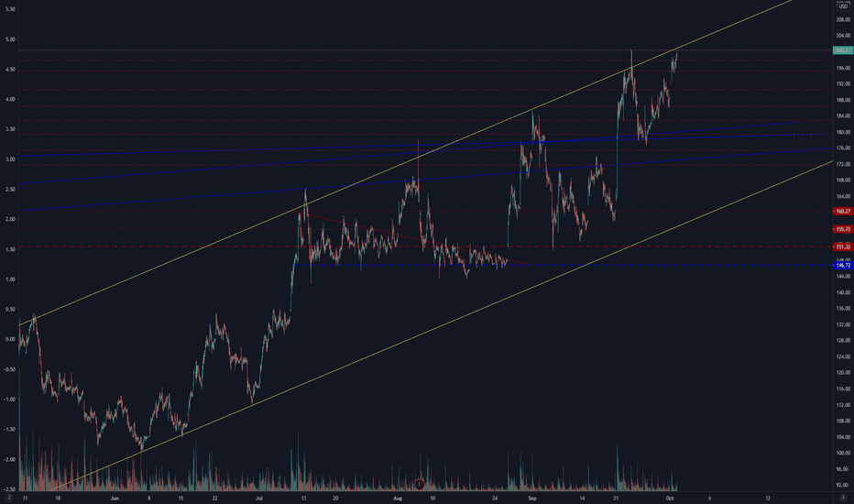Click the 116.00 value on the price axis

point(843,389)
